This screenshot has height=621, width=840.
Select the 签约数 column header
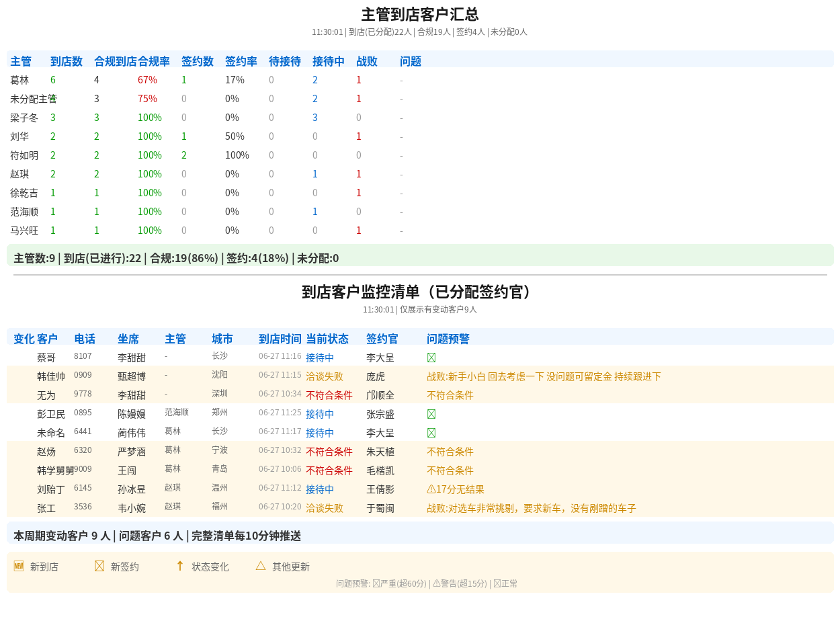[198, 61]
